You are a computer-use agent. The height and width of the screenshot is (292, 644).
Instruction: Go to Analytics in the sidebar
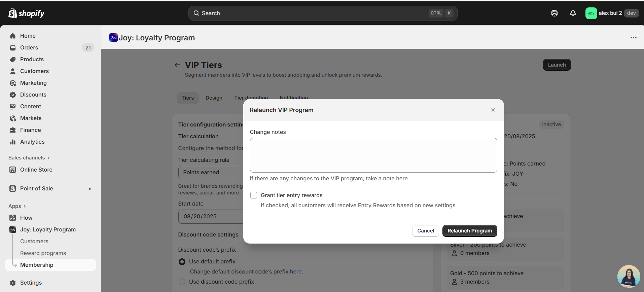(x=32, y=142)
